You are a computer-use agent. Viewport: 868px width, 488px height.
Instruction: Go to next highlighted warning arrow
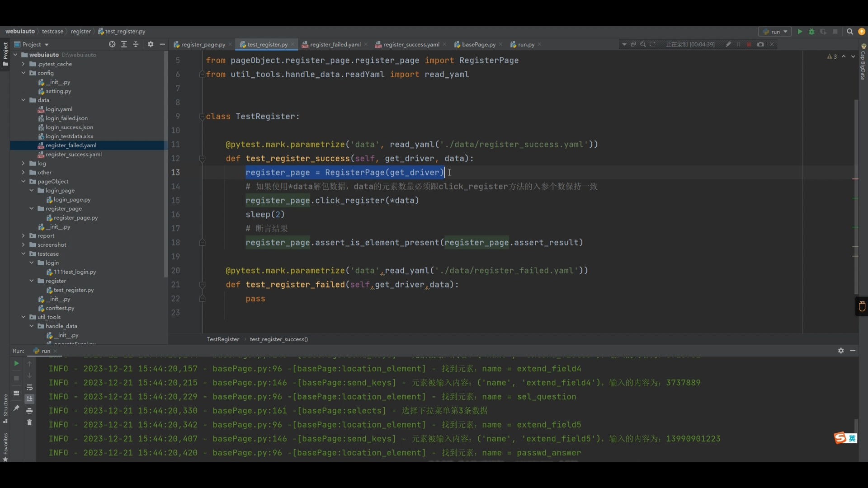(x=853, y=56)
